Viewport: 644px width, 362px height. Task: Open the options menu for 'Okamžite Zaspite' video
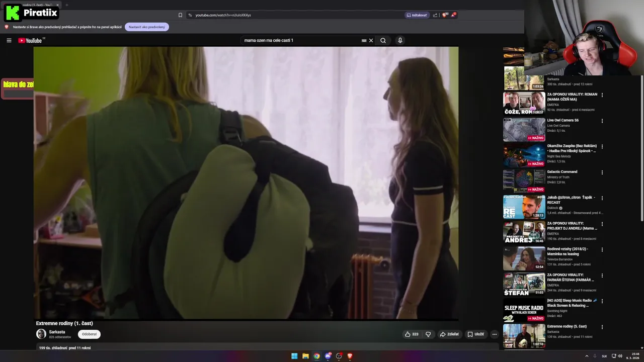coord(602,147)
